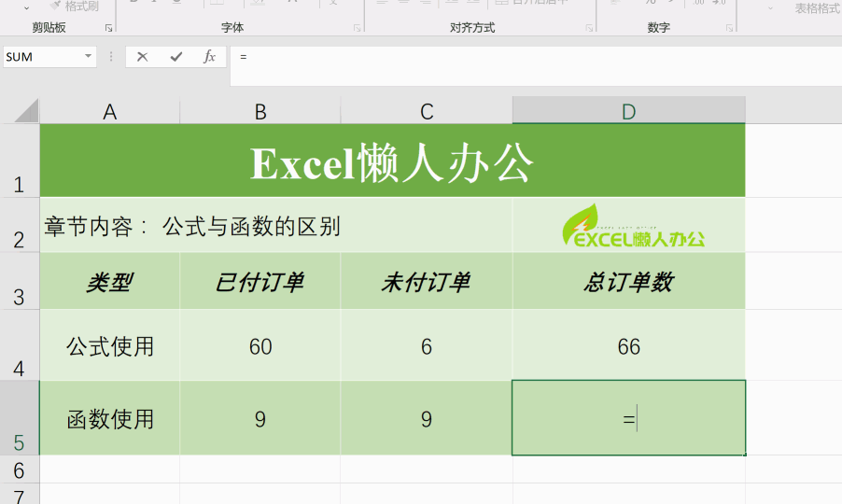Viewport: 842px width, 504px height.
Task: Click the cell containing 6 under 未付订单
Action: [x=427, y=344]
